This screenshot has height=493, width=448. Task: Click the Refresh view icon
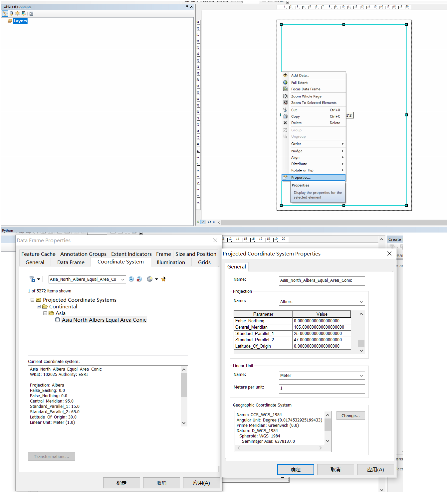(209, 222)
